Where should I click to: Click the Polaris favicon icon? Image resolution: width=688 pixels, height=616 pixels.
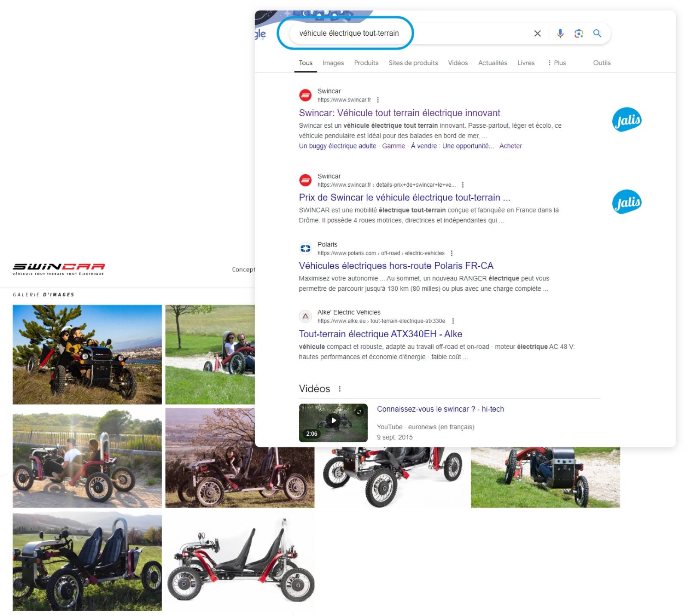point(305,248)
